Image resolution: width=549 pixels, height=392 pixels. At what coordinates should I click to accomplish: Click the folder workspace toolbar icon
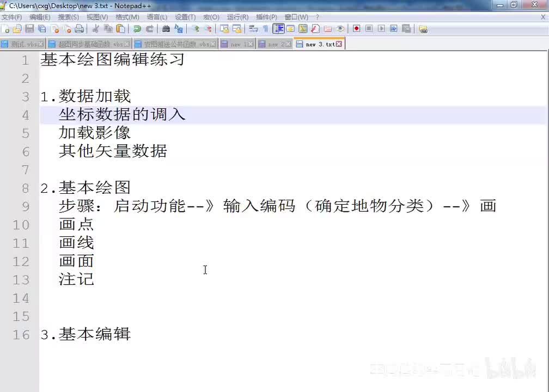point(328,29)
